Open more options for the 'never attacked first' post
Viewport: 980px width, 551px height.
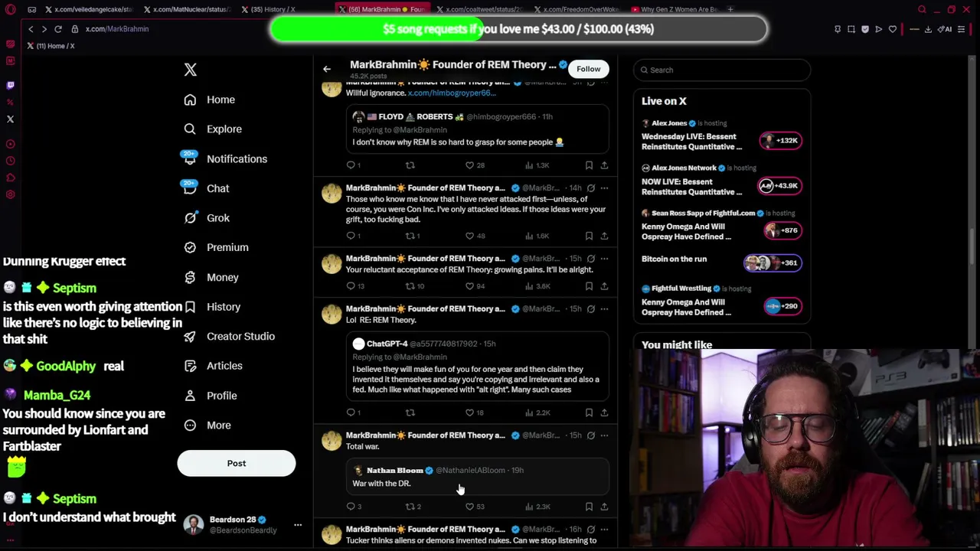point(604,187)
